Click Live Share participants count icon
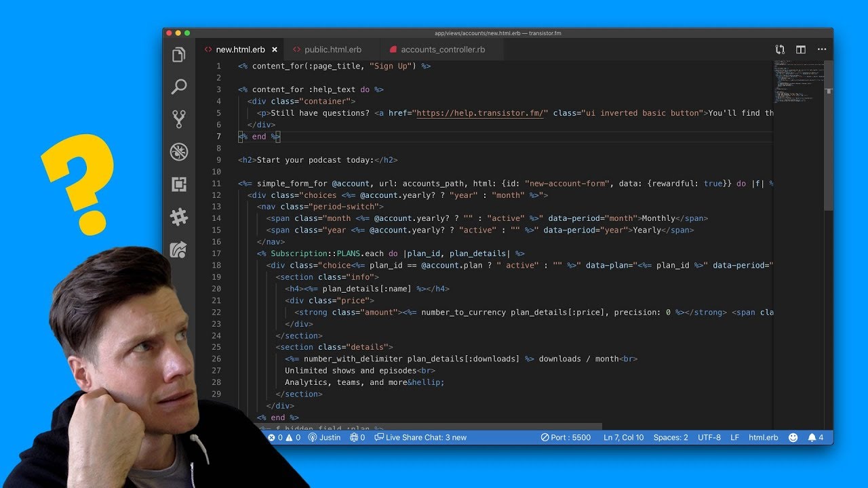The width and height of the screenshot is (868, 488). (x=357, y=438)
